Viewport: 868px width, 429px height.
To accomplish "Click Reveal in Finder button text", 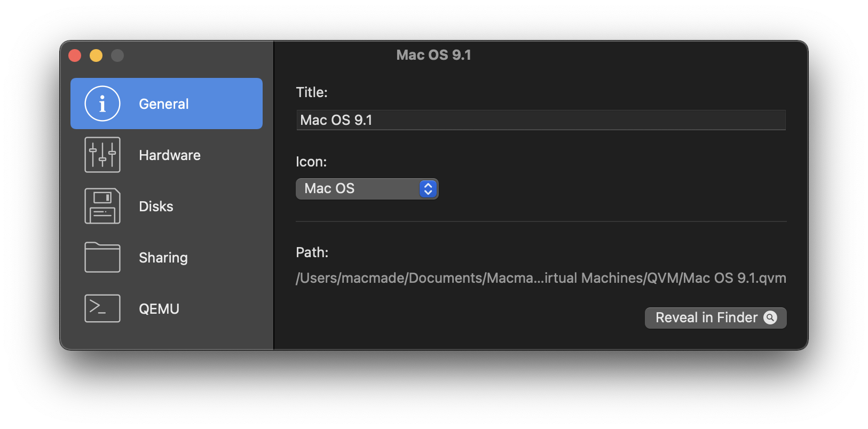I will tap(706, 317).
